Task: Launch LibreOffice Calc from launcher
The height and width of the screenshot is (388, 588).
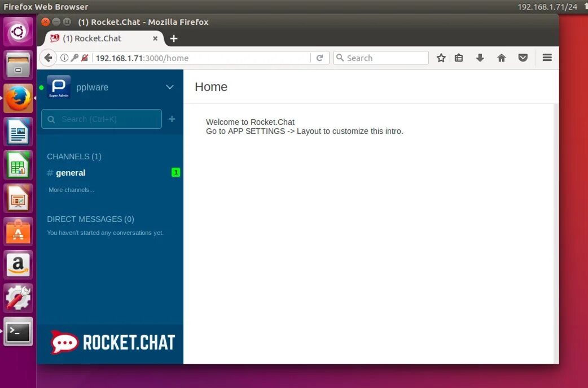Action: [18, 165]
